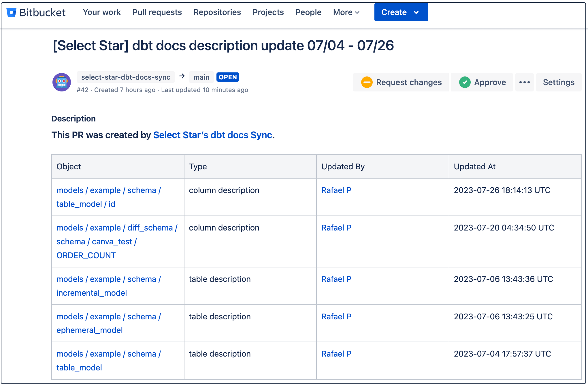The image size is (588, 386).
Task: Open Your work in top navigation
Action: [x=102, y=12]
